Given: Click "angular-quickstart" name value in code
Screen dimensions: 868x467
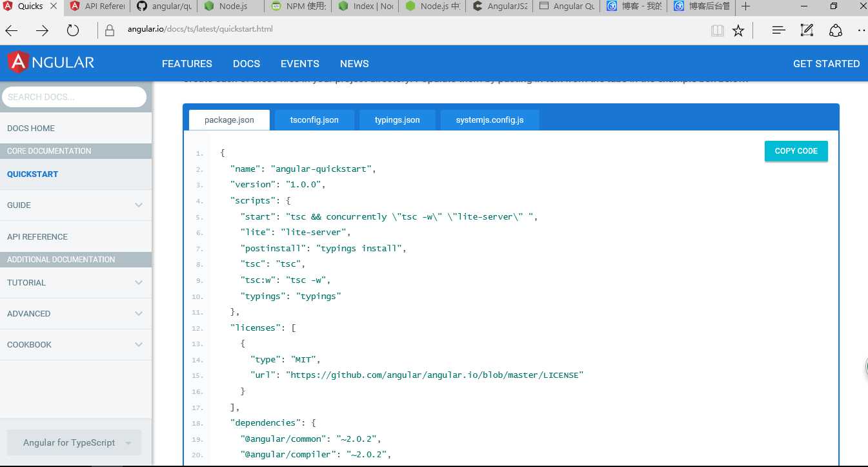Looking at the screenshot, I should point(321,169).
